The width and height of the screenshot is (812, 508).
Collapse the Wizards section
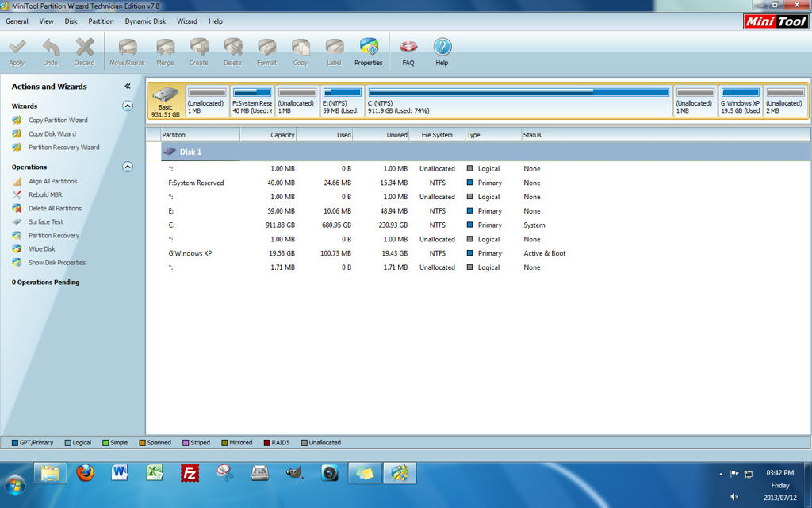128,106
